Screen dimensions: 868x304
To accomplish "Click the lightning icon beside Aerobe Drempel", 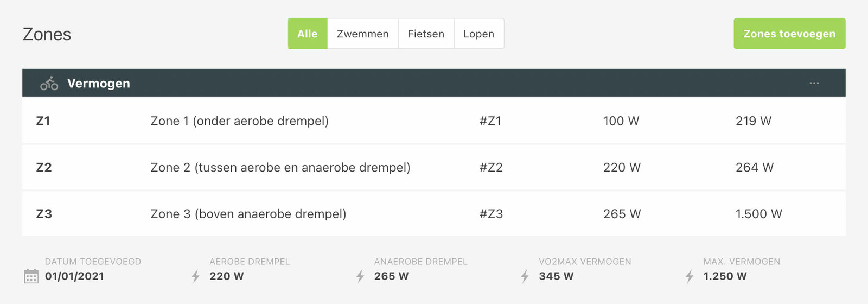I will click(196, 276).
